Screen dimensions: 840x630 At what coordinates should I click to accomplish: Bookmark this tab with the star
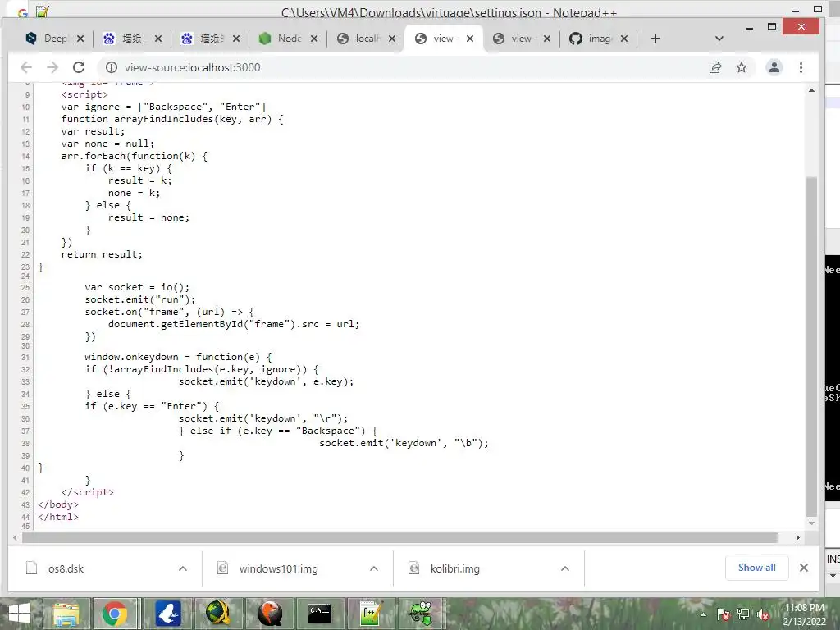click(742, 67)
